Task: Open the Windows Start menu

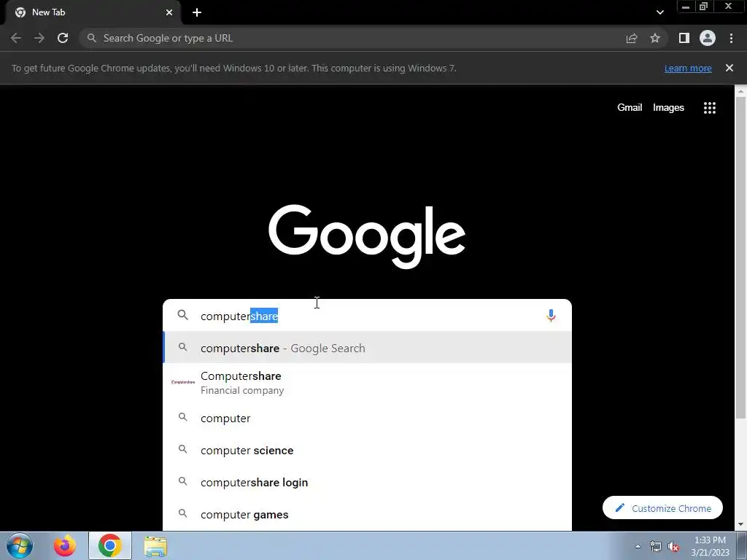Action: coord(20,545)
